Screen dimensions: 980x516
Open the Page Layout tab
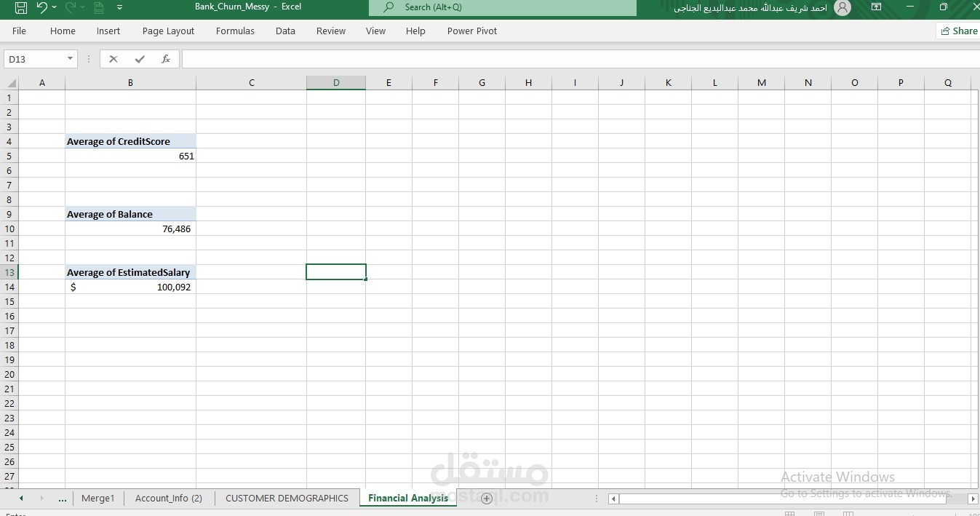pos(168,31)
